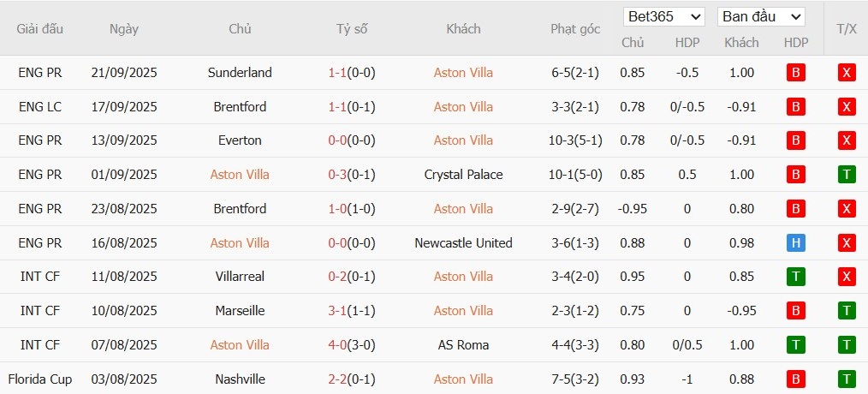Click red B badge in Nashville row

795,379
